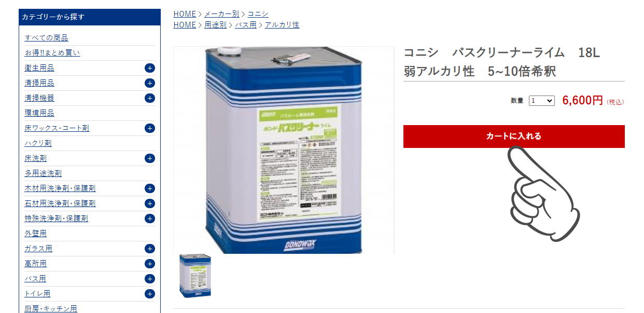Expand the 高所用 plus icon

(150, 264)
